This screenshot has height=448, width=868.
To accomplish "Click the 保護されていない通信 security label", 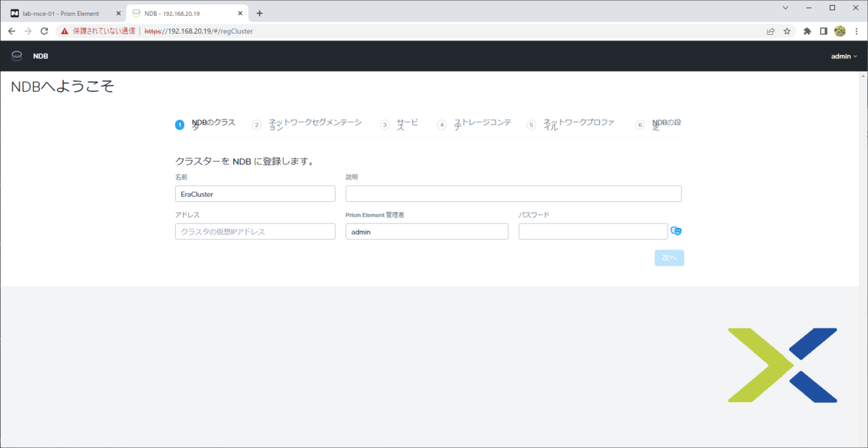I will point(104,31).
